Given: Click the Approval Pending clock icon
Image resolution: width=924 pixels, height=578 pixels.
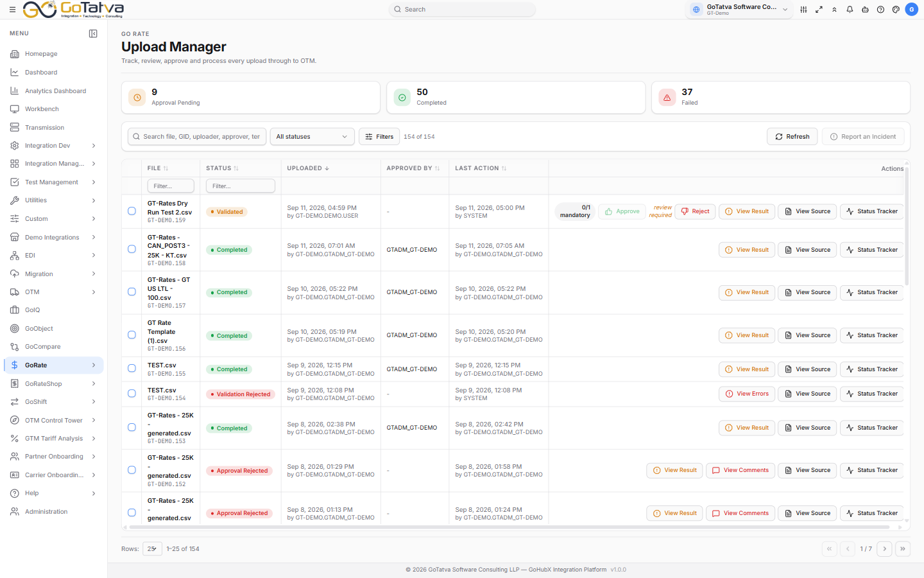Looking at the screenshot, I should tap(137, 98).
